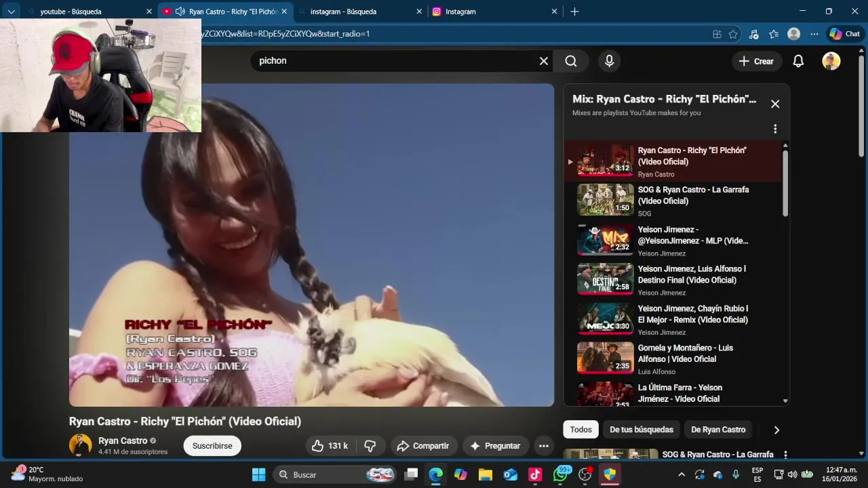Image resolution: width=868 pixels, height=488 pixels.
Task: Switch ESP keyboard language indicator
Action: pos(757,474)
